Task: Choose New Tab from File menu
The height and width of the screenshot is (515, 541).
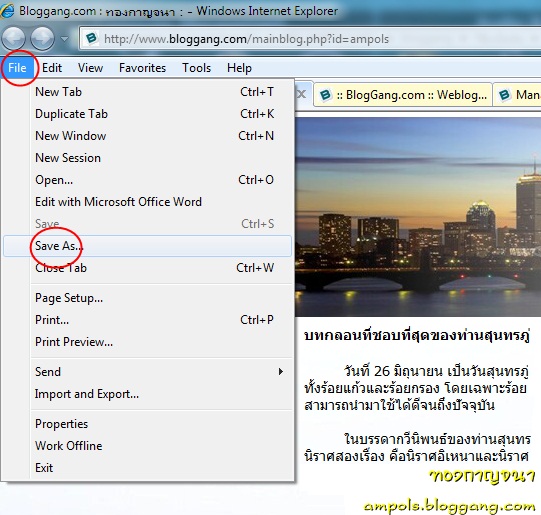Action: pos(147,92)
